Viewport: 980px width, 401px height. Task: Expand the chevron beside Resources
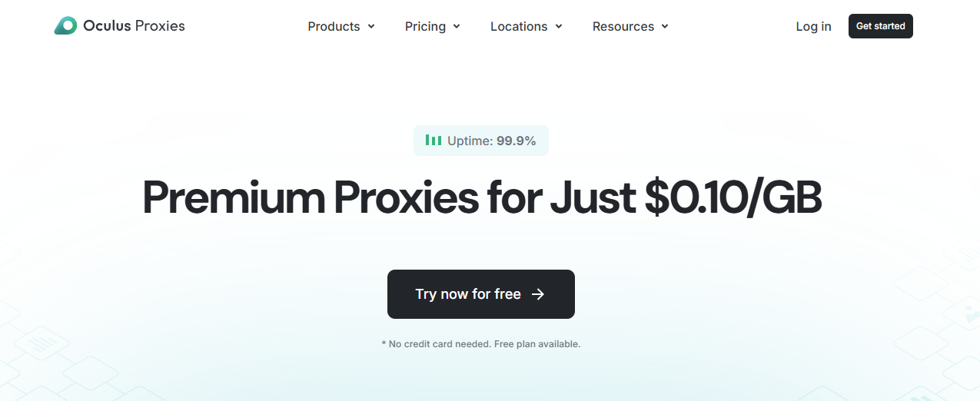[665, 26]
